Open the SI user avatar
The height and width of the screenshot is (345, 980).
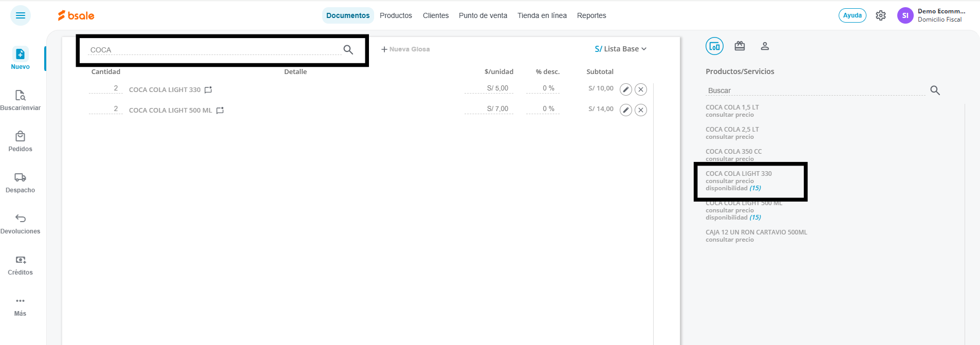click(x=905, y=15)
